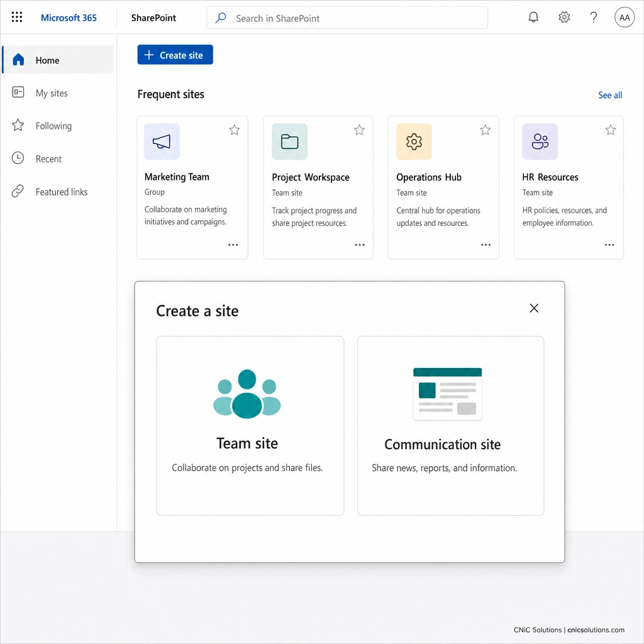The image size is (644, 644).
Task: Click 'Collaborate on projects and share files.' text
Action: pyautogui.click(x=247, y=467)
